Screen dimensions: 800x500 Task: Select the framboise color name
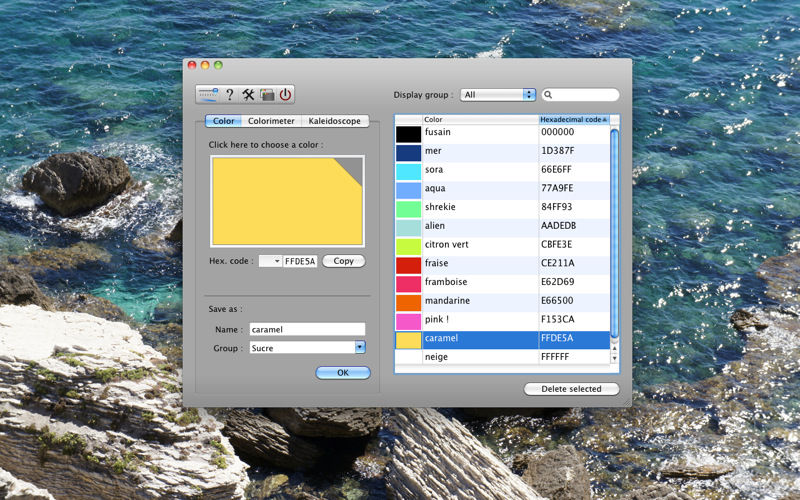click(446, 282)
